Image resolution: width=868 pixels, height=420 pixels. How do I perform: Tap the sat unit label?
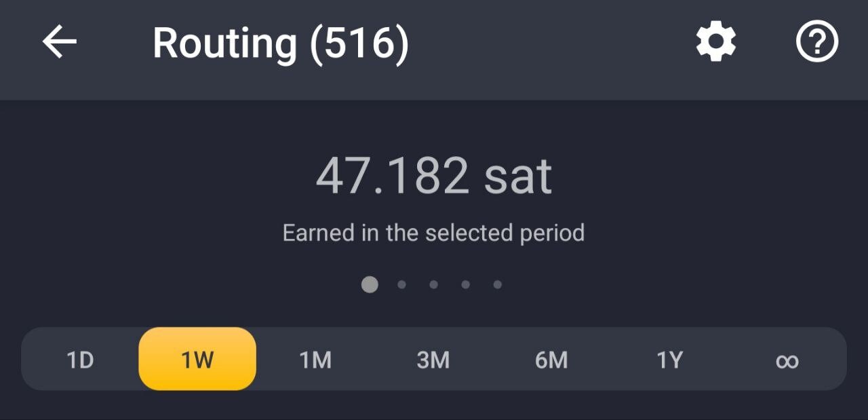(518, 176)
